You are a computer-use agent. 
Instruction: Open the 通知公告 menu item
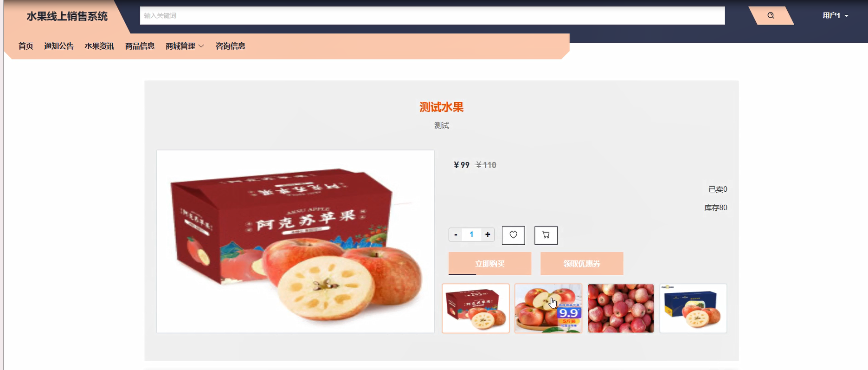tap(59, 46)
